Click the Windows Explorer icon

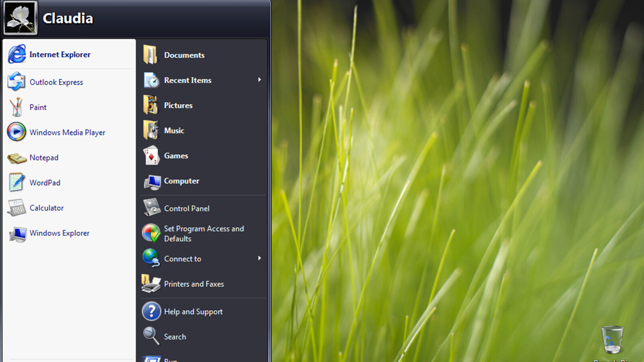[x=18, y=234]
